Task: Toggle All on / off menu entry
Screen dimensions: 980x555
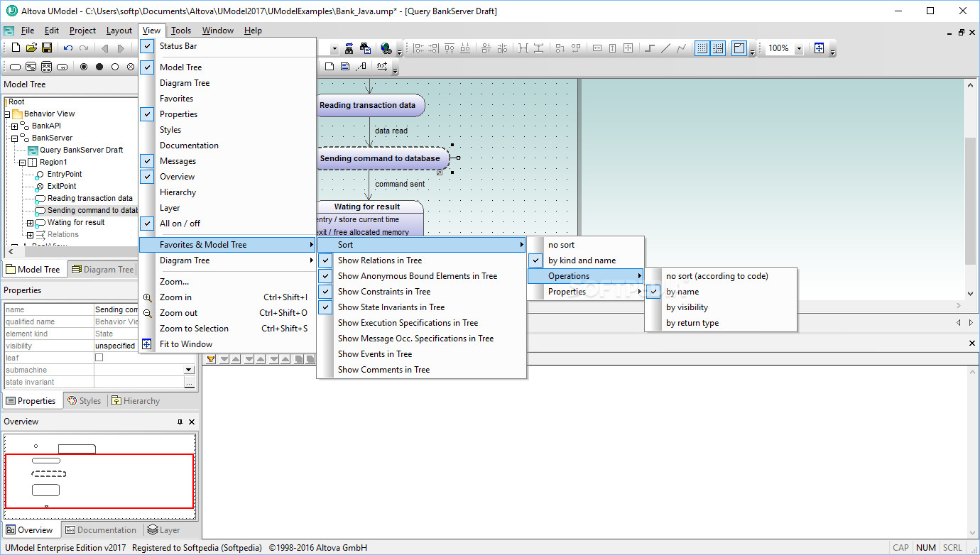Action: pos(227,224)
